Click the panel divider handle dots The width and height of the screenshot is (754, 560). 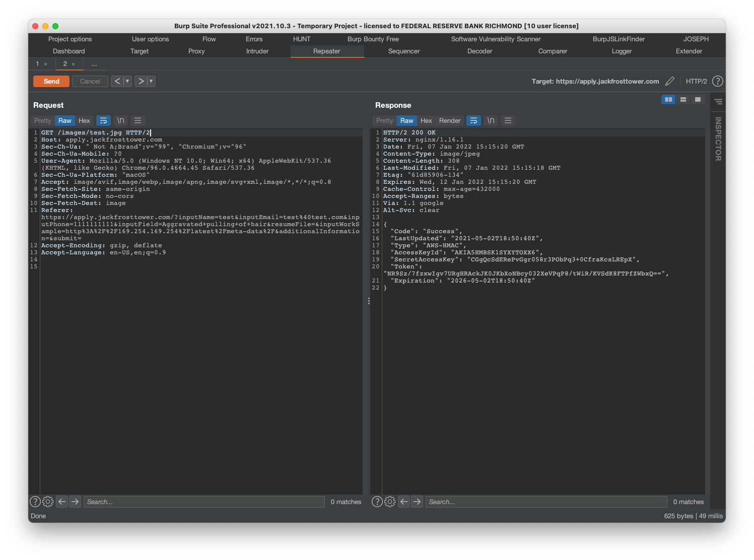click(369, 301)
